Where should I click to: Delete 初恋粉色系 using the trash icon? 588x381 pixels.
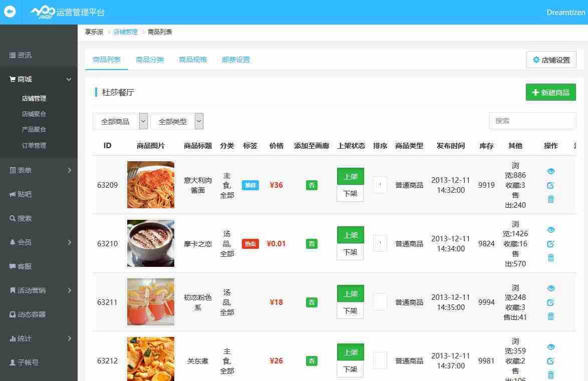click(x=550, y=316)
